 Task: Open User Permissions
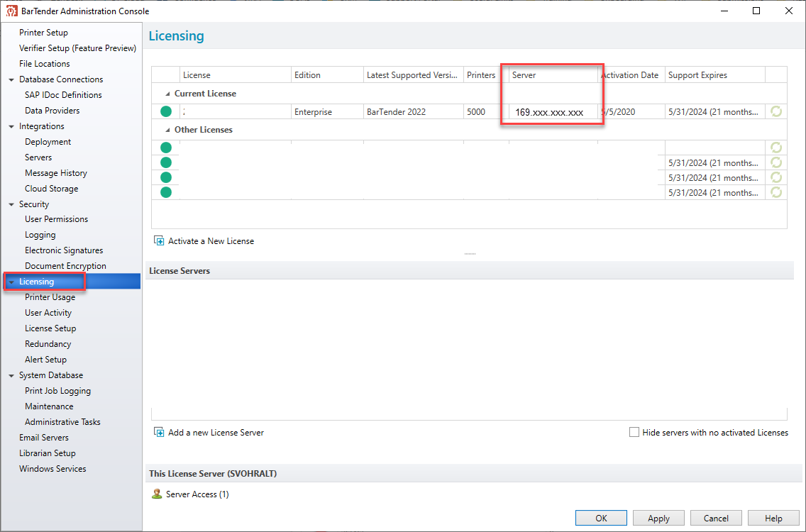pos(57,219)
